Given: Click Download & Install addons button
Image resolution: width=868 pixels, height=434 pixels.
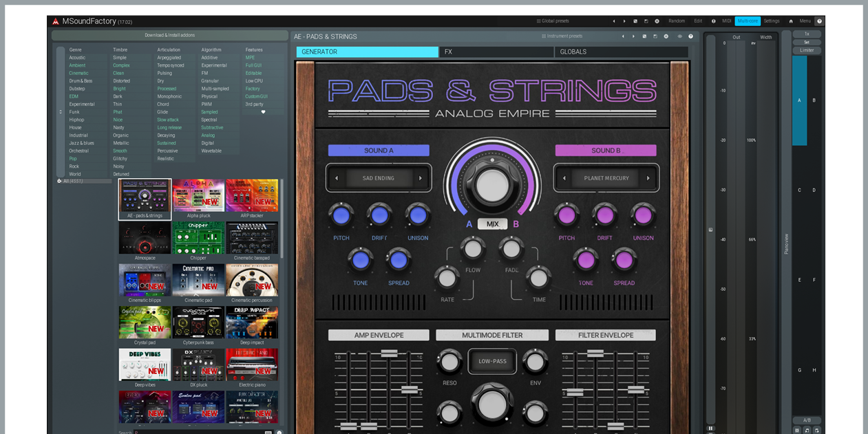Looking at the screenshot, I should tap(169, 35).
